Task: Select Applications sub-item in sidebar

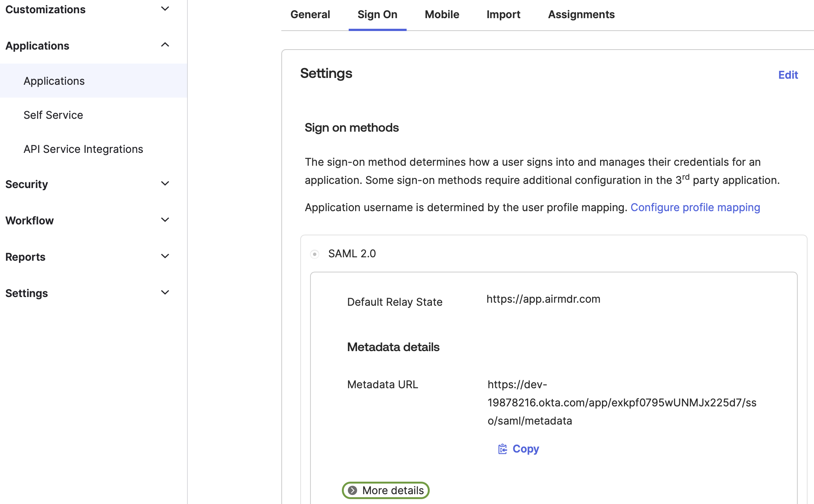Action: (54, 81)
